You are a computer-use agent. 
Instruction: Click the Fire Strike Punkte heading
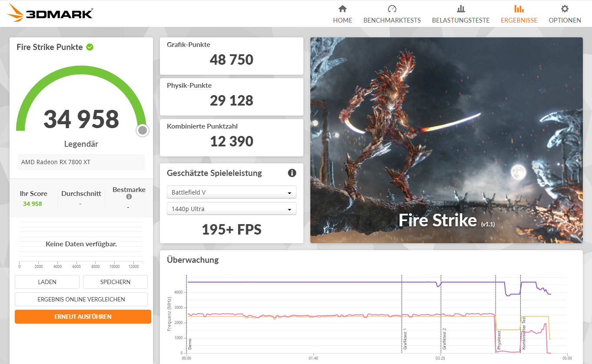(x=50, y=47)
